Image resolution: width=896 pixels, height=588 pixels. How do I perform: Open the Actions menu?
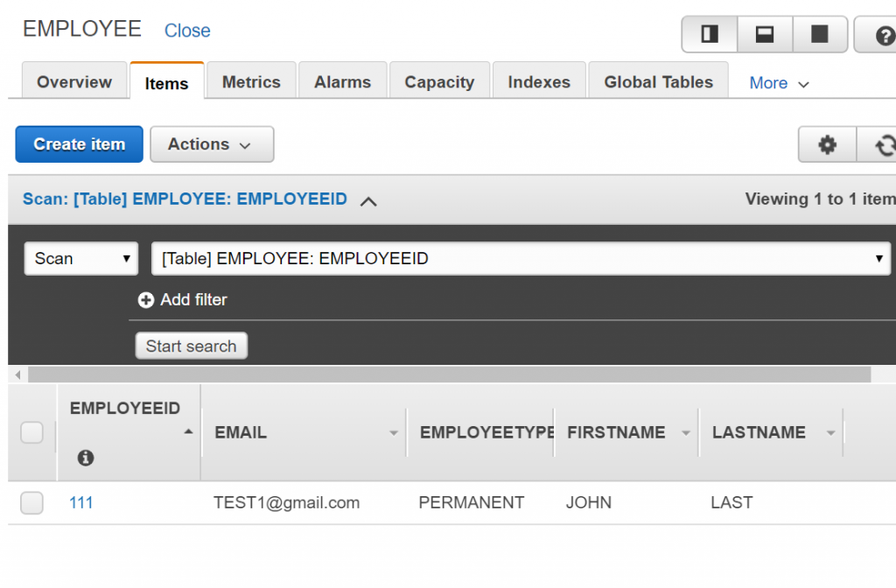[x=212, y=144]
